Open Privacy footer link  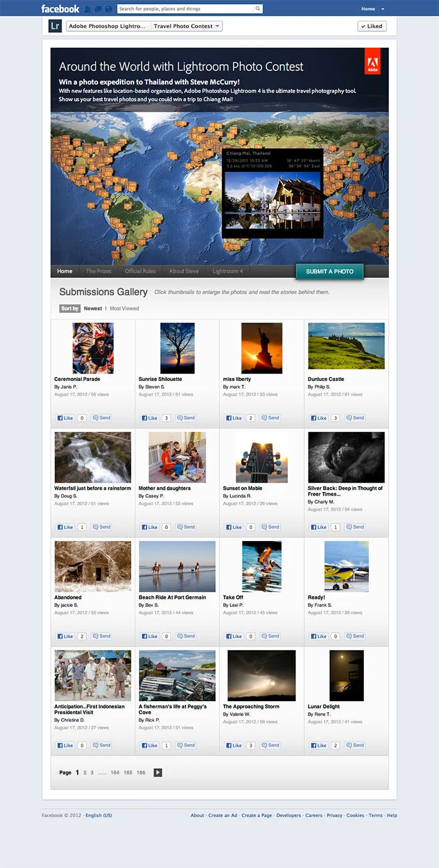click(x=334, y=815)
